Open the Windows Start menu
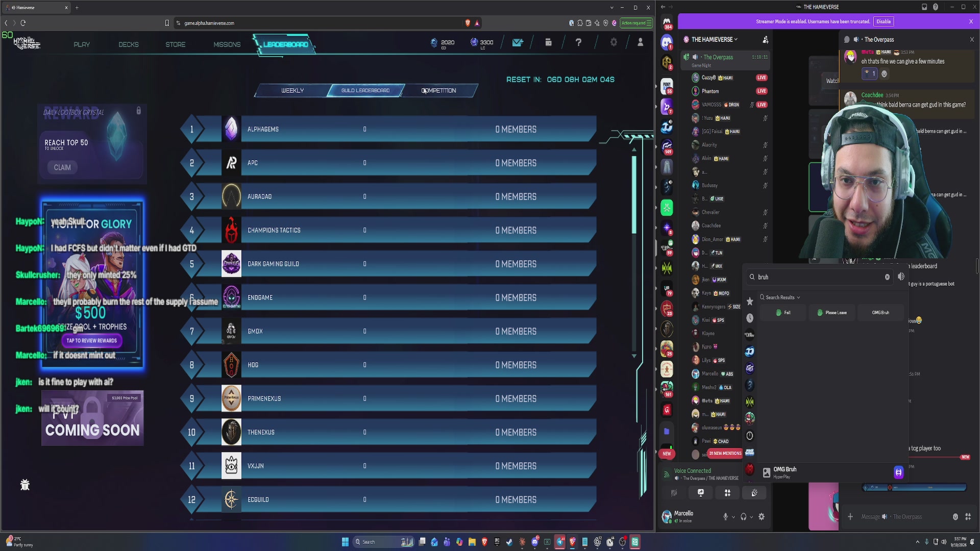 pyautogui.click(x=345, y=542)
